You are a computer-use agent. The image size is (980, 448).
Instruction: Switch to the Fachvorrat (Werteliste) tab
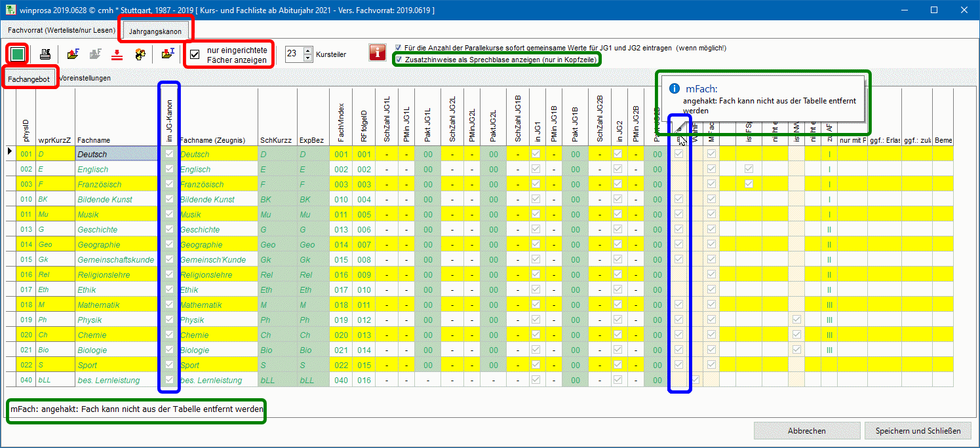click(61, 30)
